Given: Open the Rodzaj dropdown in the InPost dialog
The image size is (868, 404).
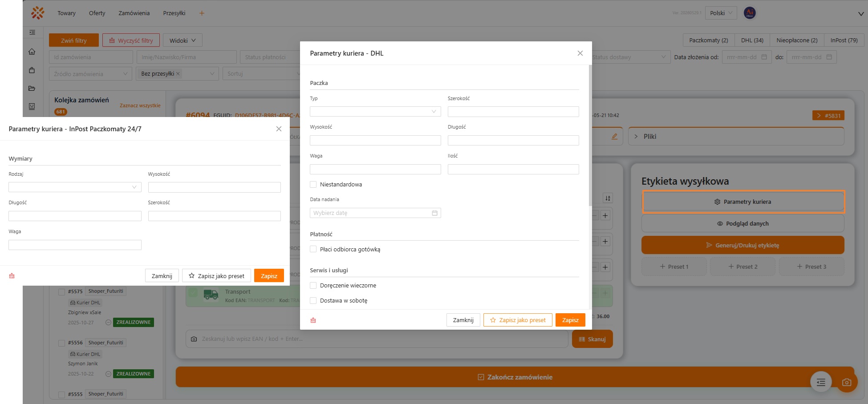Looking at the screenshot, I should coord(75,187).
